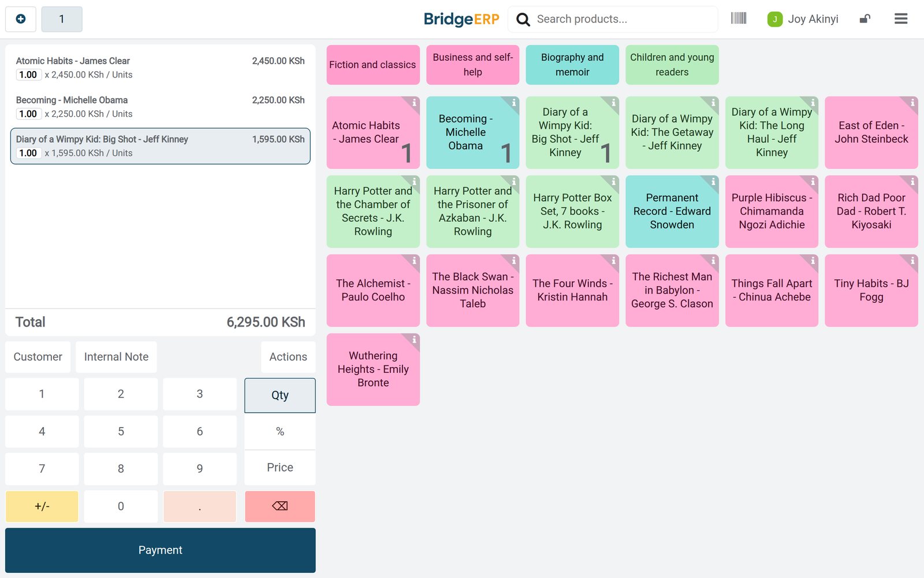Focus the Search products field

[x=624, y=19]
